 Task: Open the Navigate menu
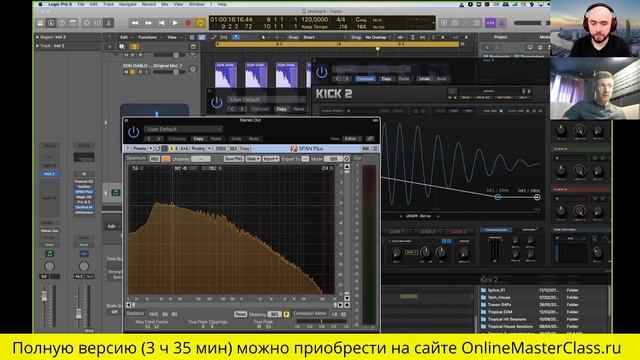coord(128,4)
